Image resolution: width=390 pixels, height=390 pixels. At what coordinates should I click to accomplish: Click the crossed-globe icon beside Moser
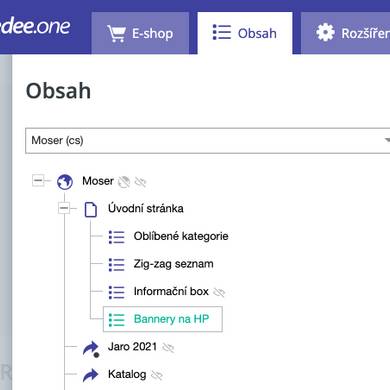tap(124, 182)
